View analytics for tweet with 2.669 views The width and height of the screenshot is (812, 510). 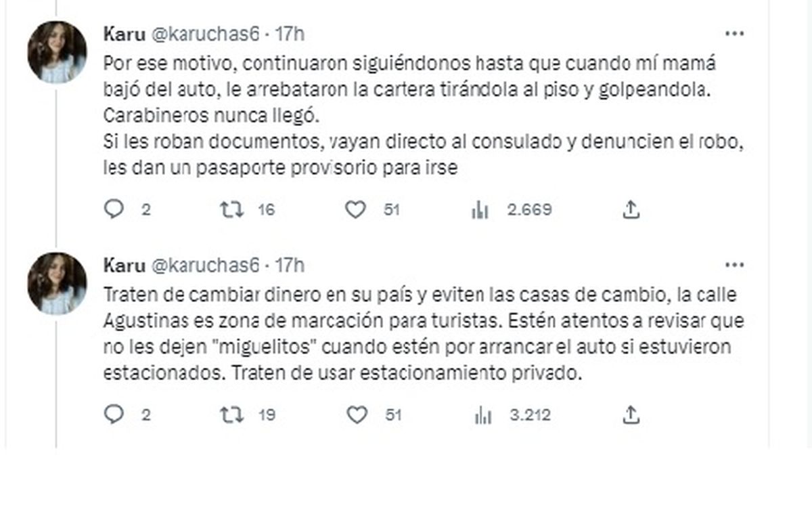480,211
